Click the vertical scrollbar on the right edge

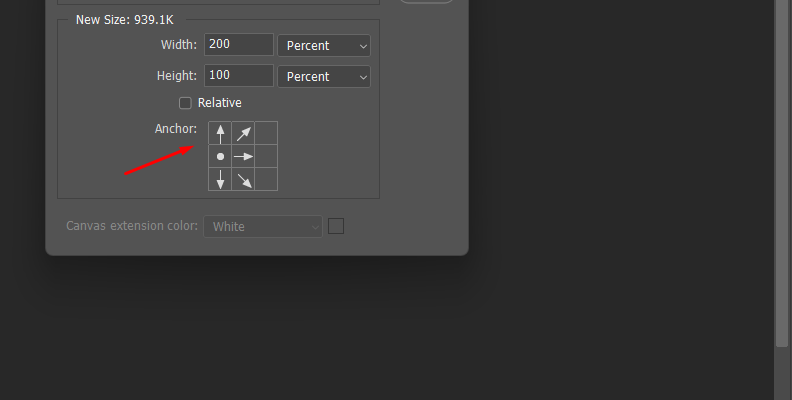[x=782, y=172]
